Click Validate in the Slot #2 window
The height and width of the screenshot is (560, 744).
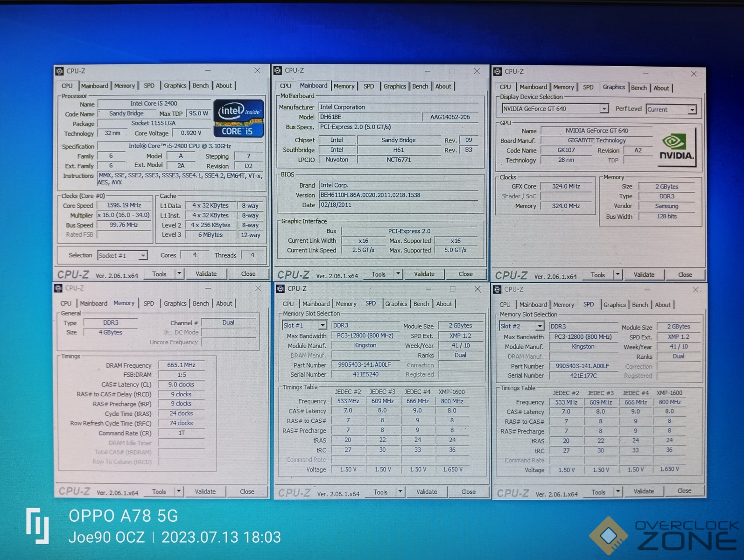[x=644, y=491]
